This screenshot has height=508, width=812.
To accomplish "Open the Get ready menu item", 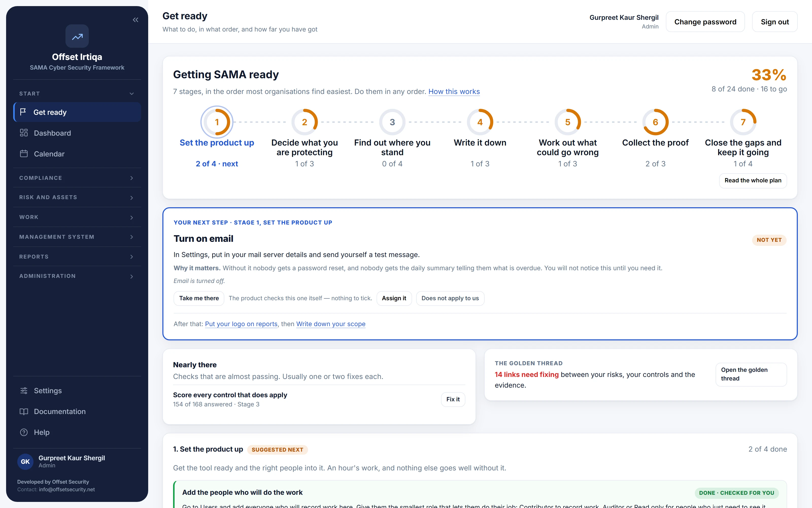I will tap(77, 112).
